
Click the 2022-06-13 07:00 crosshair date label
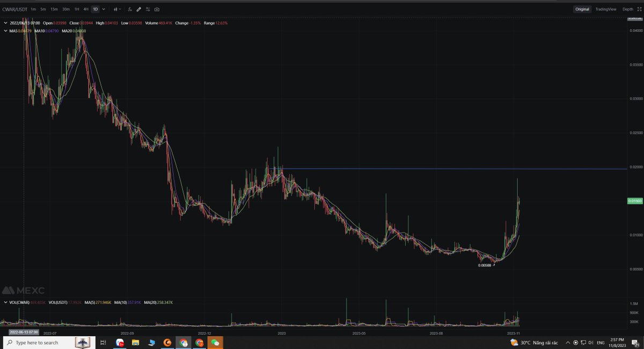coord(23,332)
